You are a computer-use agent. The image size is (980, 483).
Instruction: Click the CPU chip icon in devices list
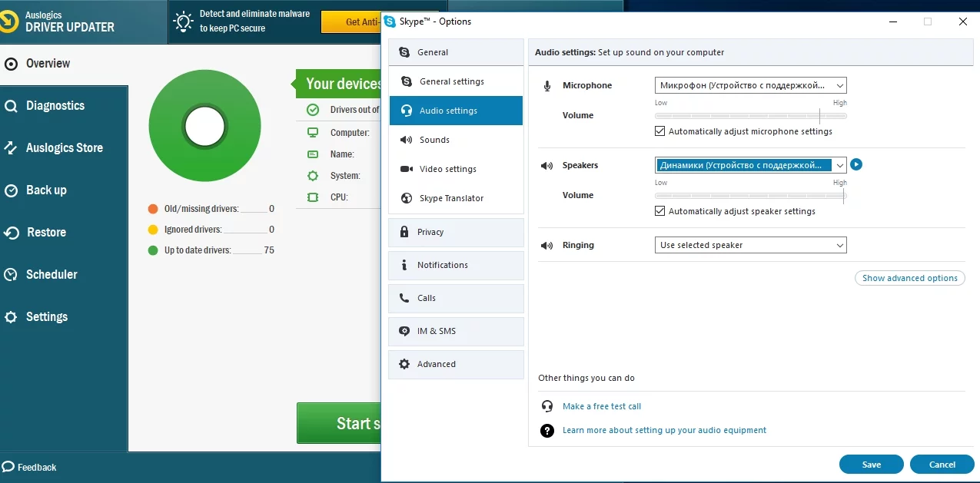click(x=313, y=197)
